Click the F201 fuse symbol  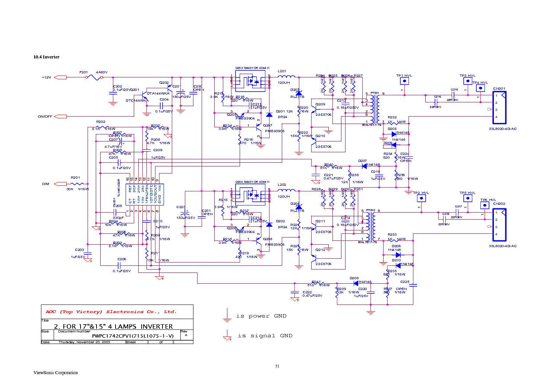click(94, 77)
